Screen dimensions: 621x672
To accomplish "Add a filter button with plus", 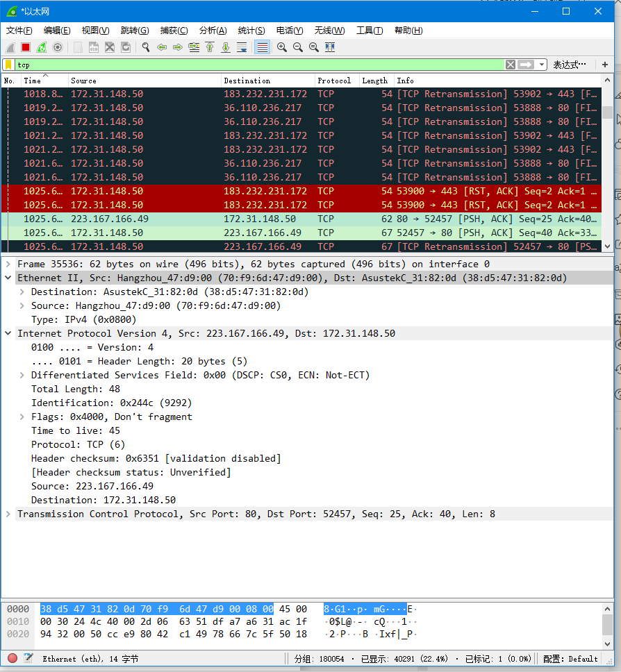I will point(605,65).
